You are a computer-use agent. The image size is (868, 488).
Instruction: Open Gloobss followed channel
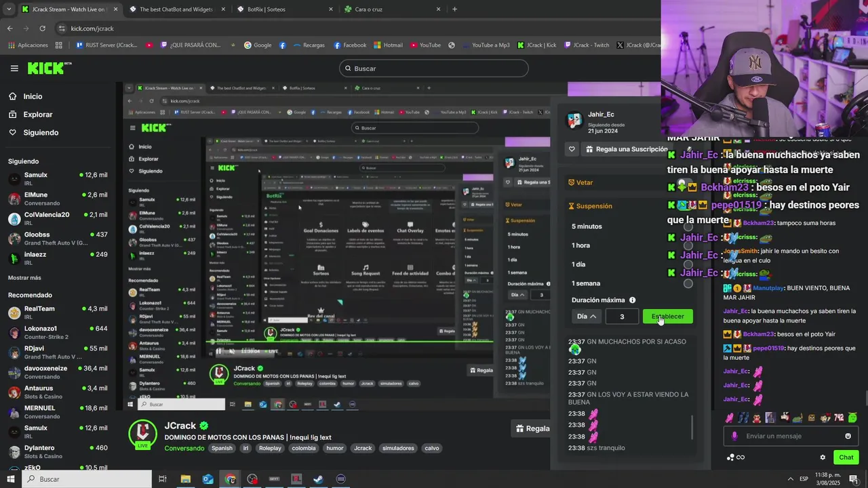pos(58,239)
